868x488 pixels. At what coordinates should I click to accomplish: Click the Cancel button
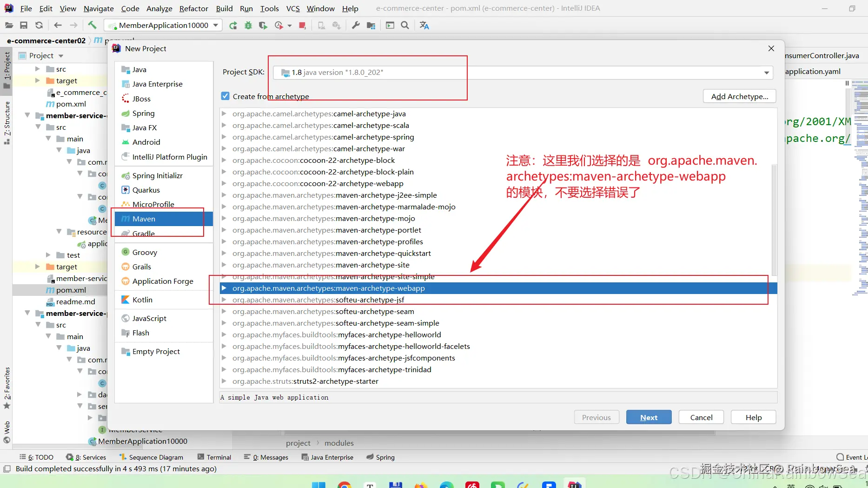[701, 417]
